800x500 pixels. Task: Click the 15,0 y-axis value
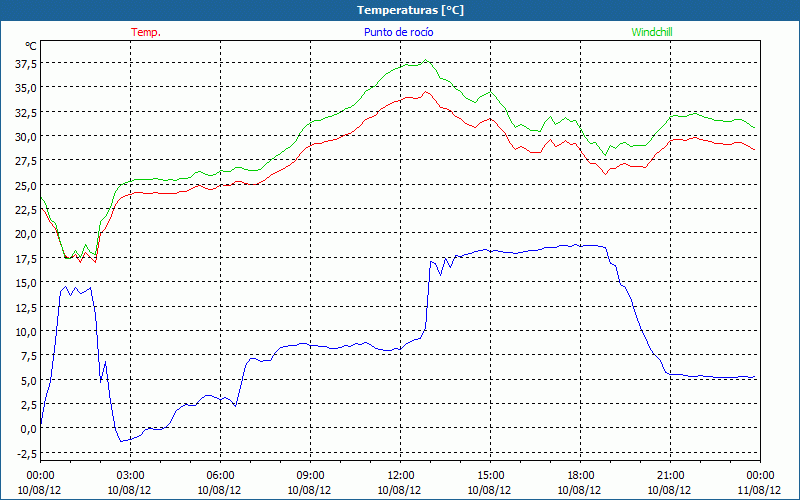click(x=27, y=283)
